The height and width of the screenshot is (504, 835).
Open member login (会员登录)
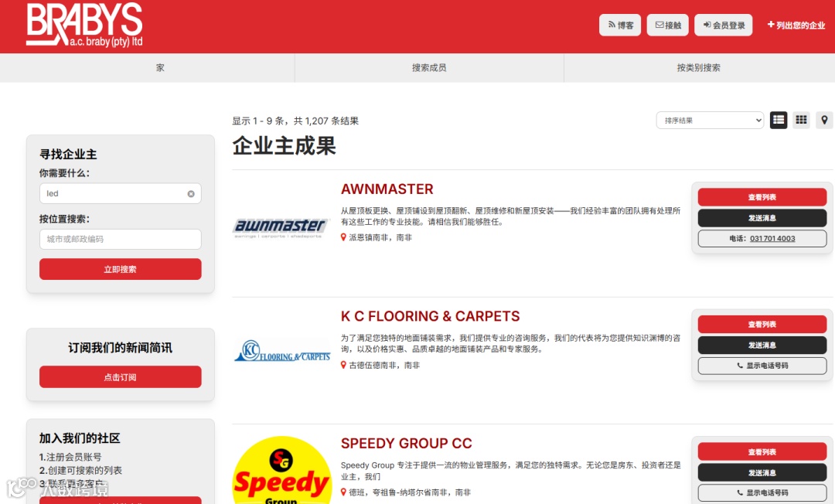(723, 25)
